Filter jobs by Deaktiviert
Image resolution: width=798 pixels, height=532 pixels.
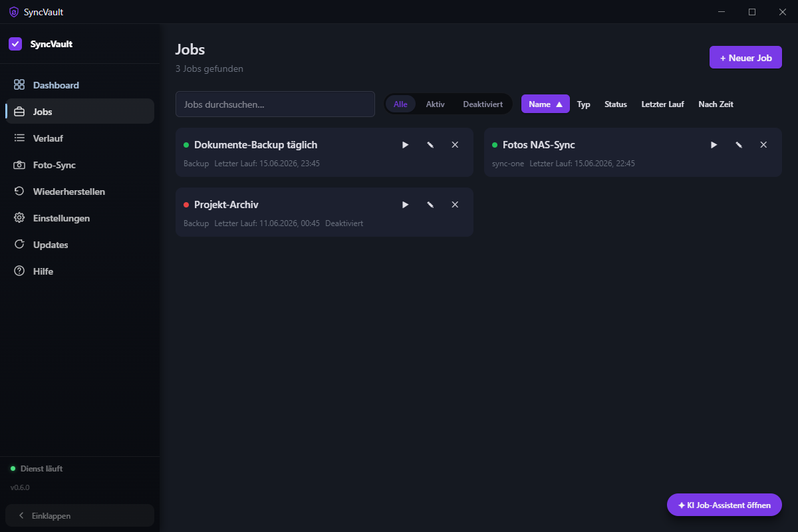click(483, 104)
